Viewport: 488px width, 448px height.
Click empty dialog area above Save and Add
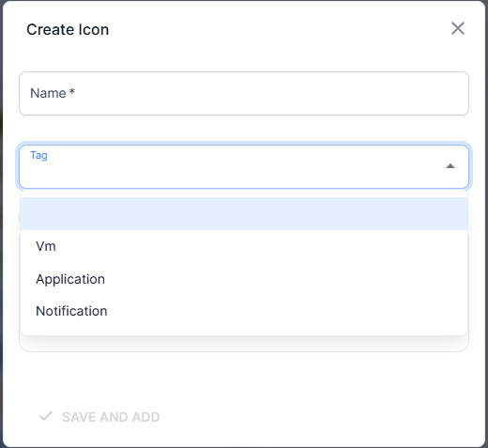[x=244, y=378]
